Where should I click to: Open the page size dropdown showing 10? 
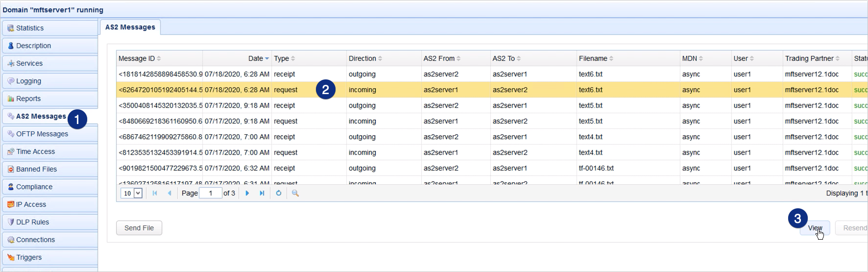click(138, 193)
